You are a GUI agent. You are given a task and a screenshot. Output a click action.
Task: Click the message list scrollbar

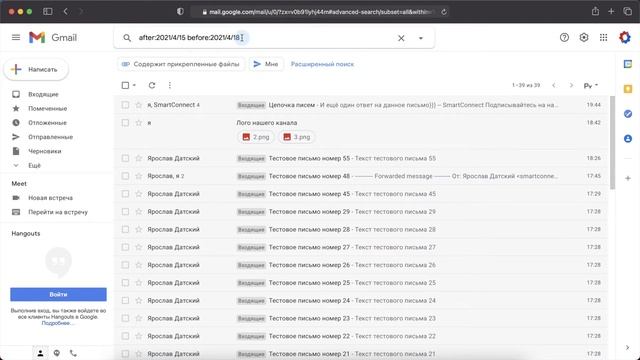click(612, 143)
